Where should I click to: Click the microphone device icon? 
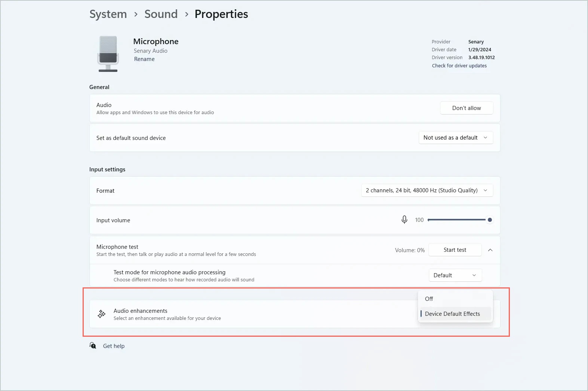click(108, 54)
